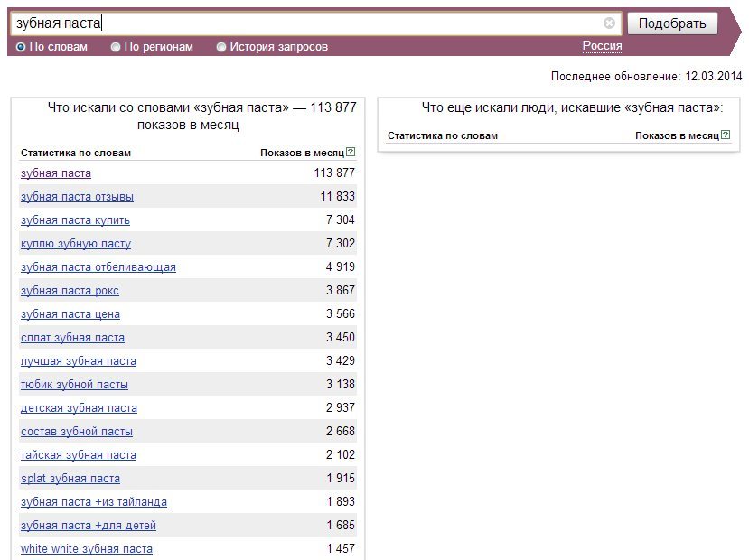Open the 'детская зубная паста' link

point(79,407)
